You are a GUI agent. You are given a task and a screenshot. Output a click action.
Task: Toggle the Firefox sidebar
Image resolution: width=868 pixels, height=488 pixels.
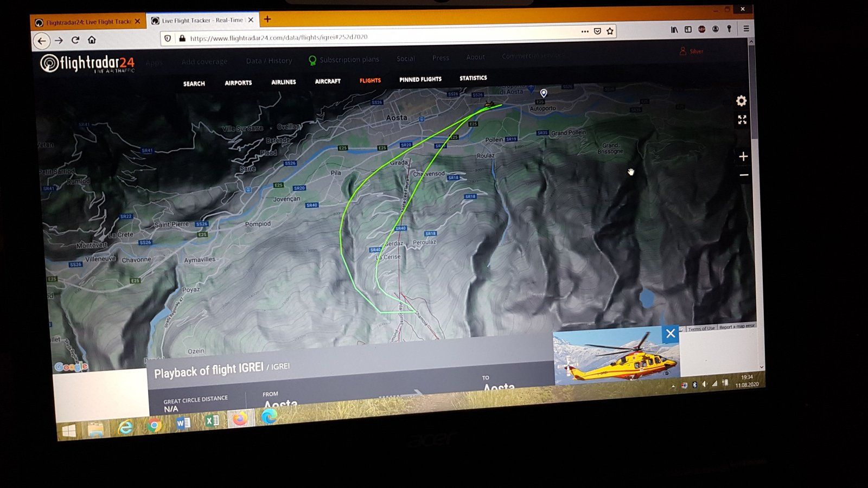pyautogui.click(x=688, y=30)
